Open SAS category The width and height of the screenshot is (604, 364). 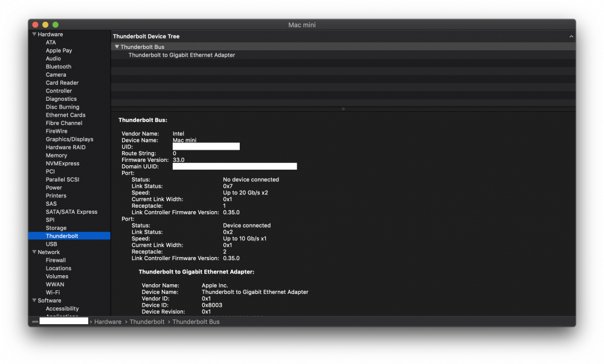click(x=51, y=204)
